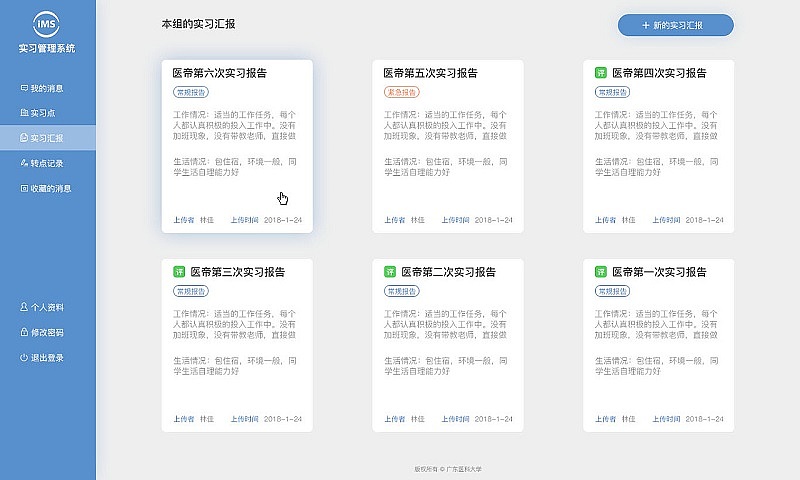The width and height of the screenshot is (800, 480).
Task: Click green 评 badge on 医帝第一次实习报告
Action: (x=601, y=272)
